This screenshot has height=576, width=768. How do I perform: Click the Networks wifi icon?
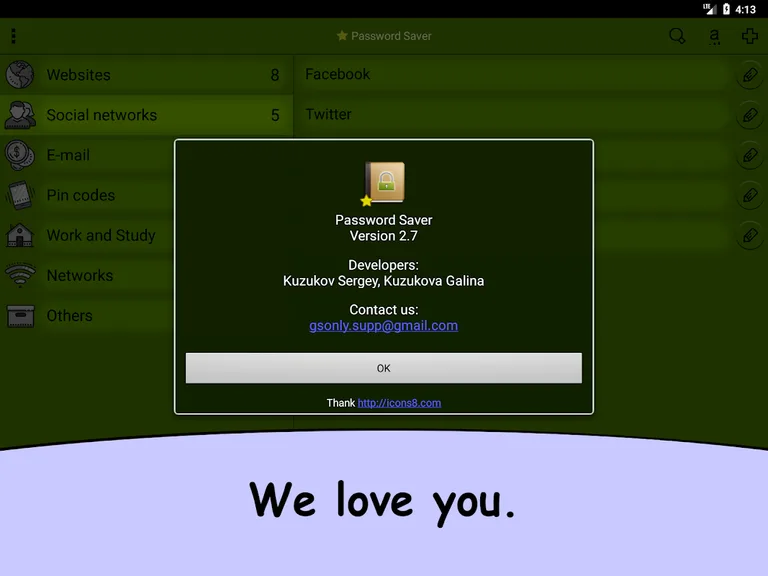pyautogui.click(x=20, y=275)
